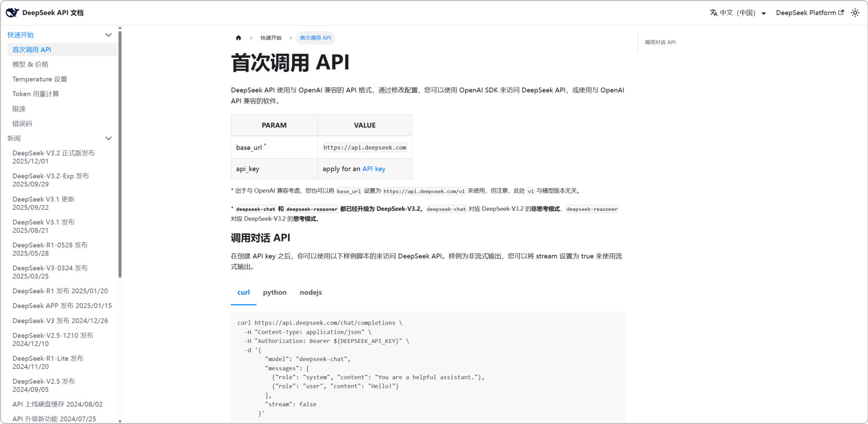Image resolution: width=868 pixels, height=424 pixels.
Task: Click the DeepSeek API 文档 site title
Action: 53,13
